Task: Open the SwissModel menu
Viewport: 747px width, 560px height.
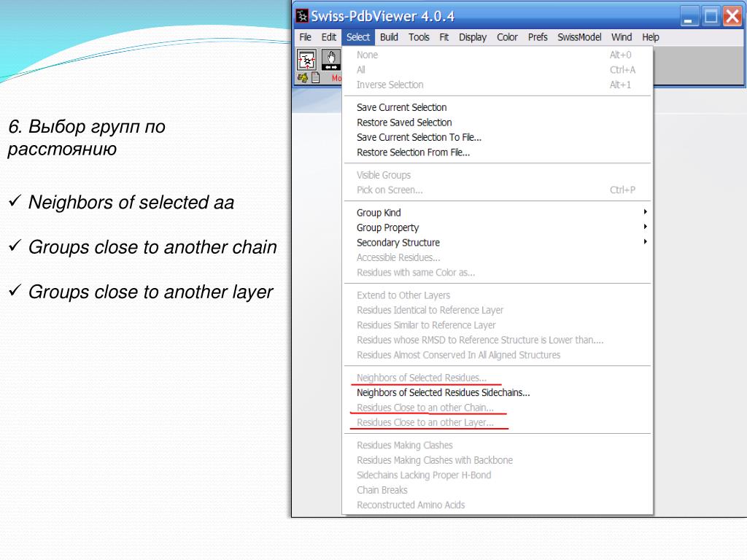Action: (579, 37)
